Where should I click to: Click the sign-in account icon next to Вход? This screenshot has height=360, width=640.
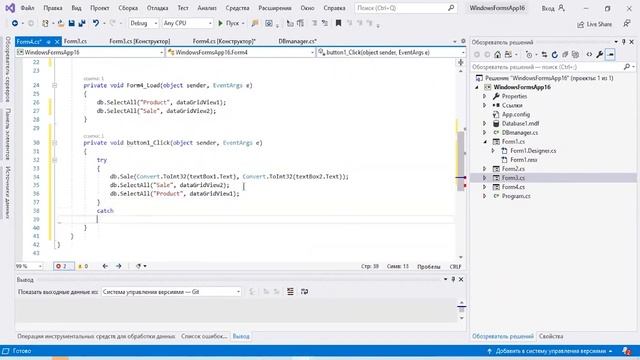tap(562, 8)
